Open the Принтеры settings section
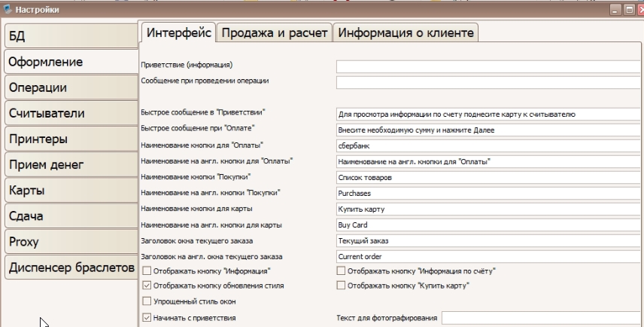The image size is (644, 327). pyautogui.click(x=71, y=139)
